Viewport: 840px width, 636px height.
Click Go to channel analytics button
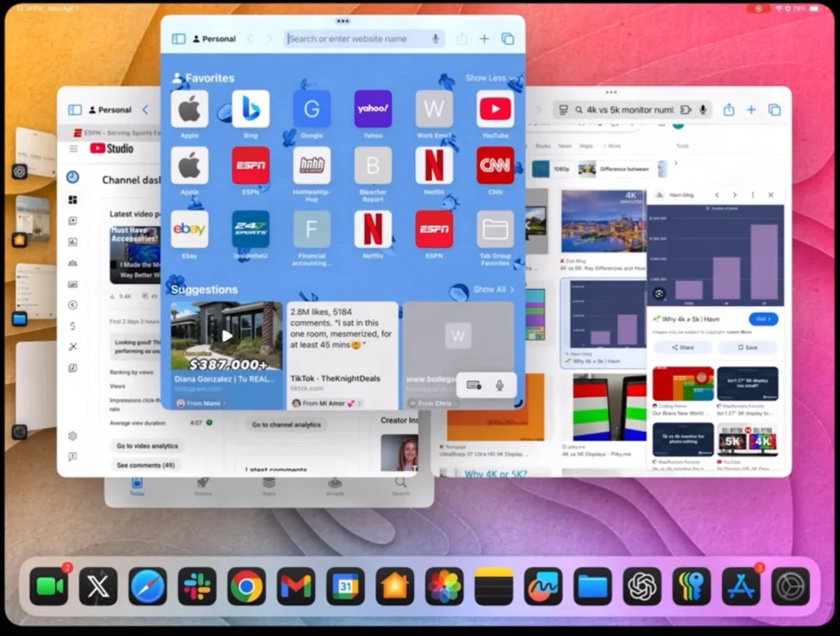(x=286, y=425)
